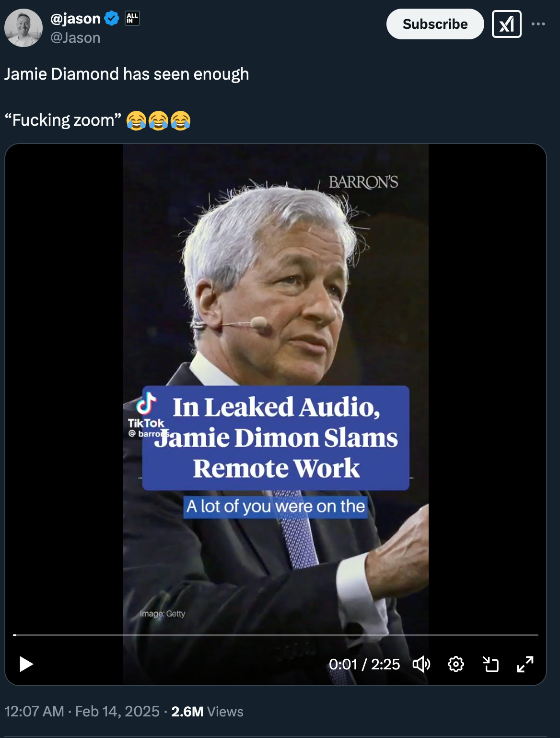Click the All In affiliate badge

click(x=132, y=19)
